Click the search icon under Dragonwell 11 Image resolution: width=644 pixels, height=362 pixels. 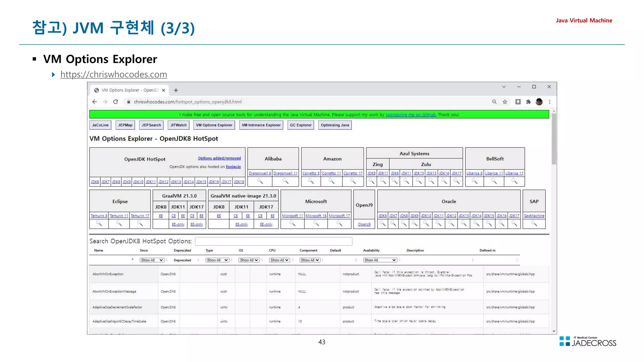point(286,181)
